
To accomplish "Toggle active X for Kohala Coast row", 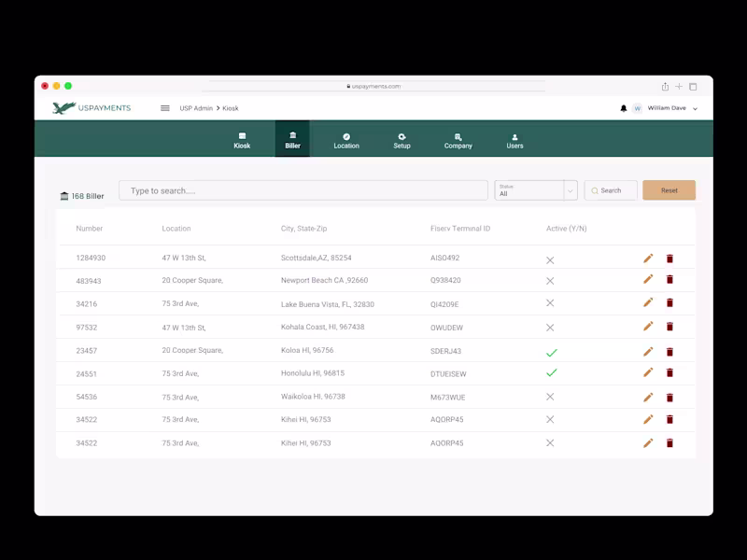I will 550,328.
